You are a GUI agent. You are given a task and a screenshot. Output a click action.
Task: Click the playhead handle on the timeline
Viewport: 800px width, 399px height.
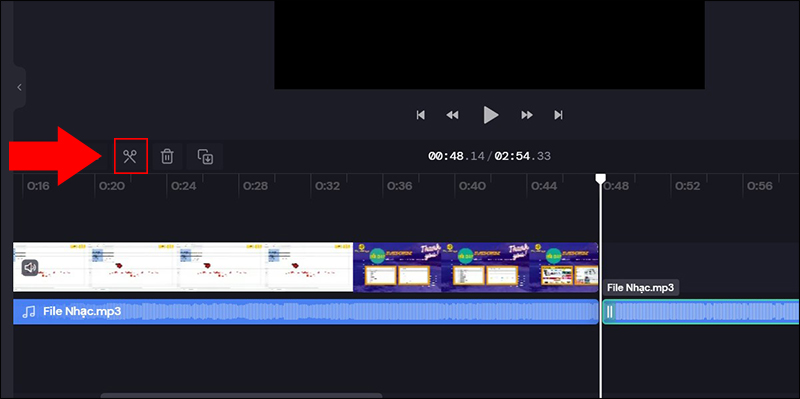[x=601, y=179]
